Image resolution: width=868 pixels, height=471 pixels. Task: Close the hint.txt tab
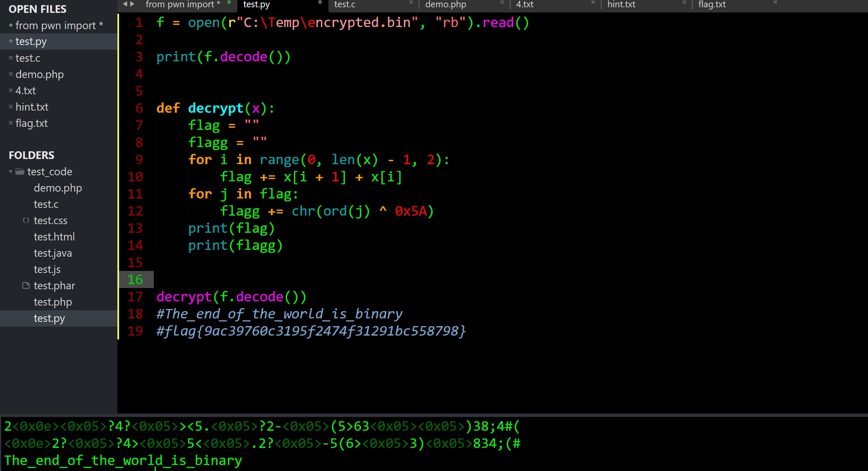[x=684, y=3]
